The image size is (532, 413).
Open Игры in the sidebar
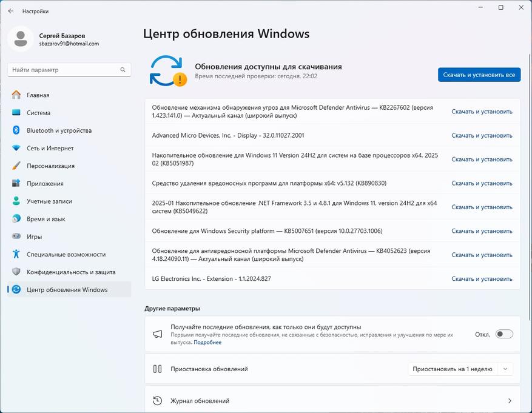tap(69, 237)
